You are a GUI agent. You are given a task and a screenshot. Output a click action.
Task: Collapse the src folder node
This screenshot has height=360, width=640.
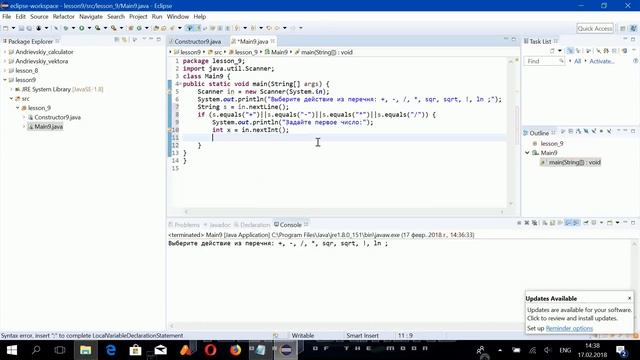[11, 99]
